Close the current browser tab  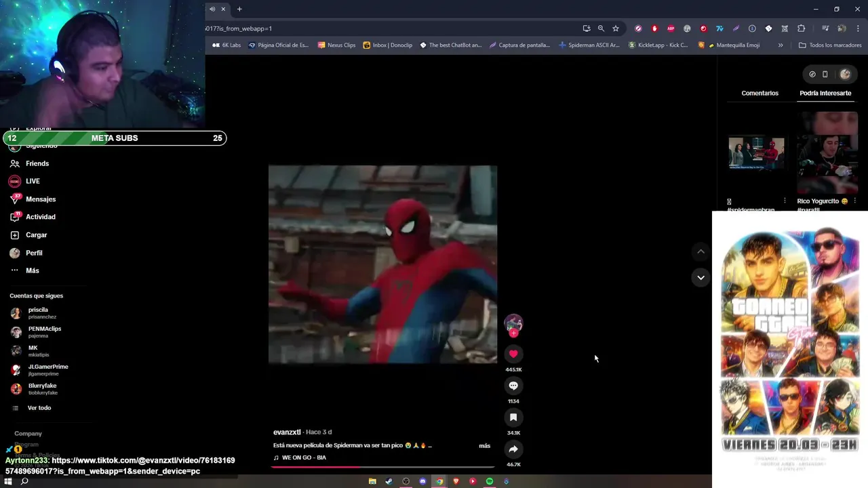223,9
